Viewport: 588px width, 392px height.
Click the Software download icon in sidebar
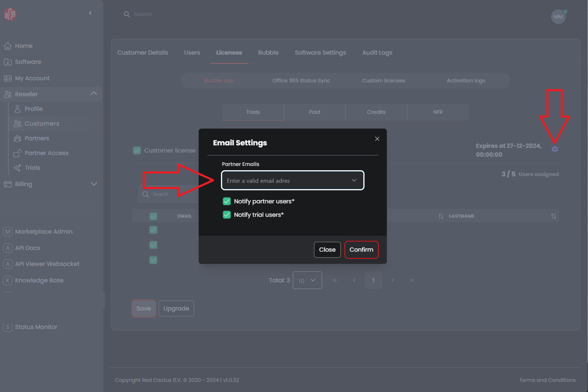click(x=8, y=62)
